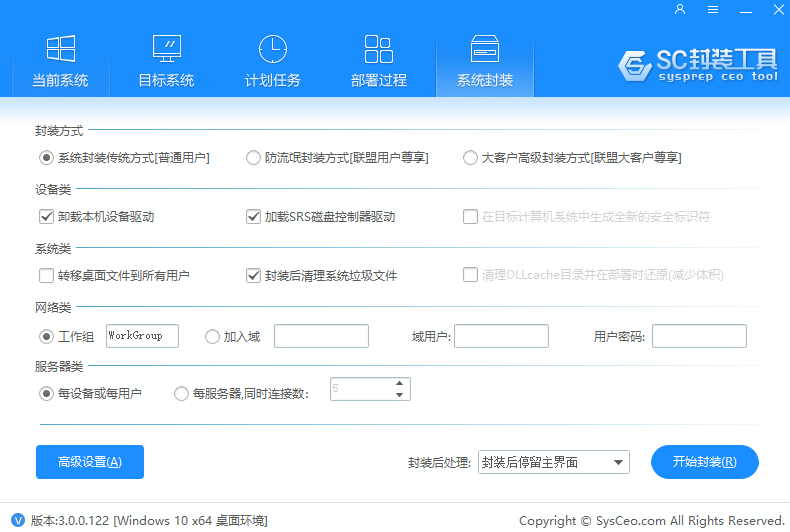
Task: Click the 当前系统 Windows logo icon
Action: pyautogui.click(x=60, y=49)
